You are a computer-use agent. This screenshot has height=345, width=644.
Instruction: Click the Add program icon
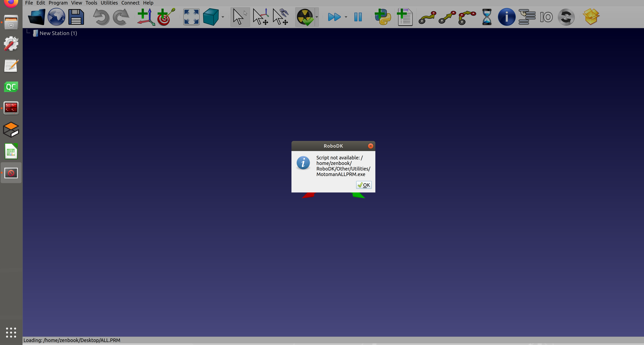point(405,17)
